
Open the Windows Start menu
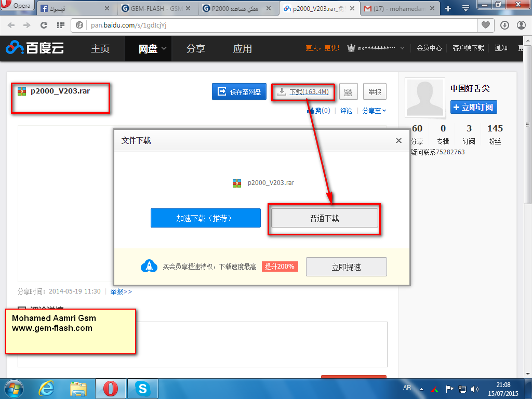pos(14,389)
